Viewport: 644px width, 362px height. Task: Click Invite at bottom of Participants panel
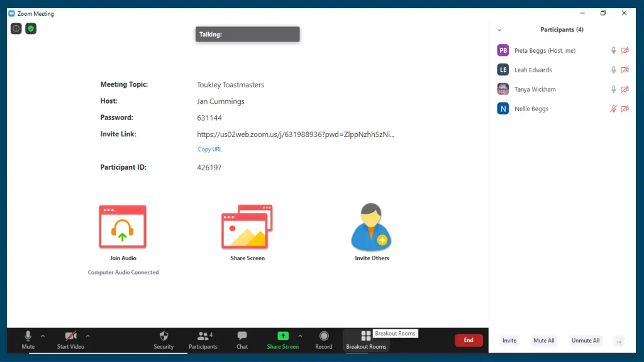click(x=509, y=341)
